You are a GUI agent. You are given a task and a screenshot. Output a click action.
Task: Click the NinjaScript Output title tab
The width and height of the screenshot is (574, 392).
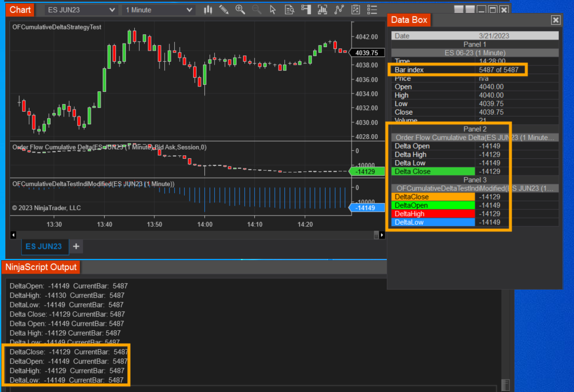click(x=41, y=267)
